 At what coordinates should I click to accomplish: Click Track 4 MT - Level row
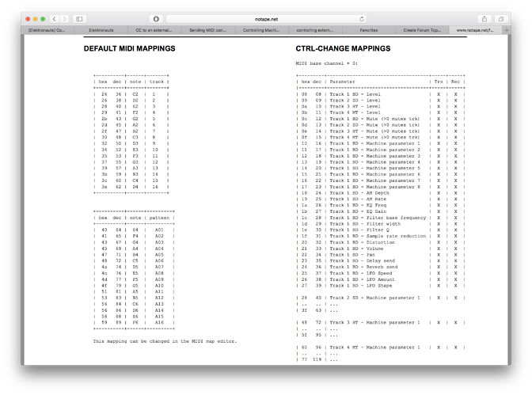tap(381, 112)
